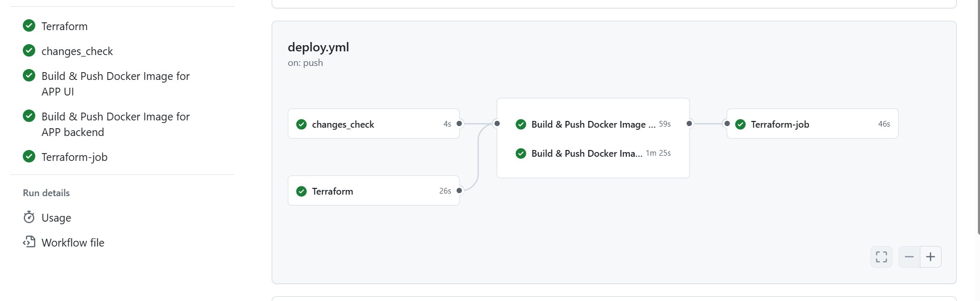Select Build & Push Docker Image for APP UI

pos(115,84)
